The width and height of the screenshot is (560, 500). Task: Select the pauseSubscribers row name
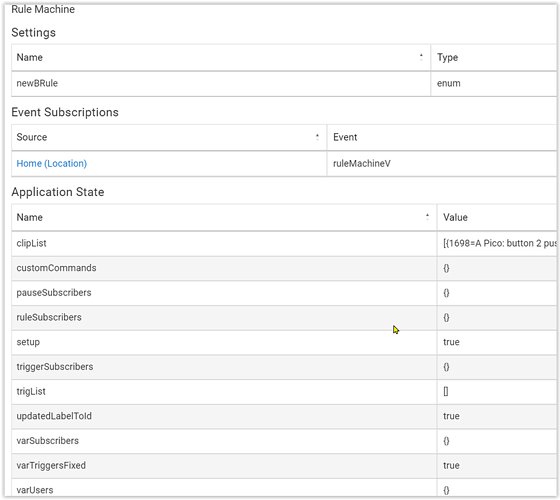[54, 292]
